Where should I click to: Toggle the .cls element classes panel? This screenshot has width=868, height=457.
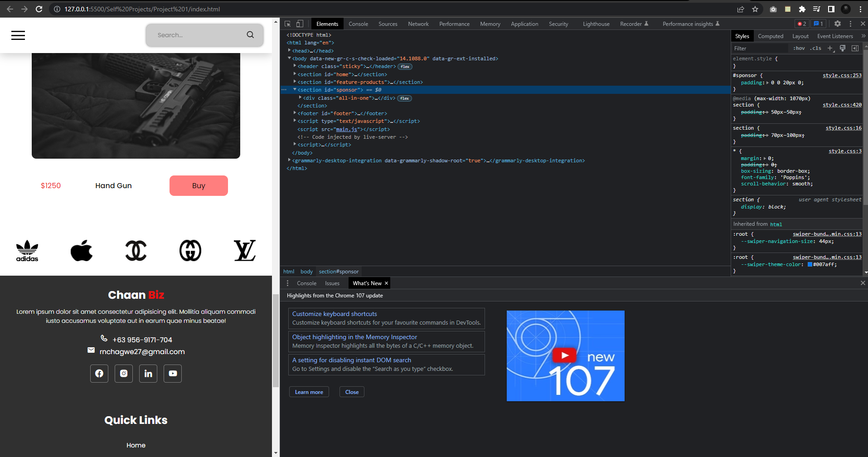coord(816,48)
